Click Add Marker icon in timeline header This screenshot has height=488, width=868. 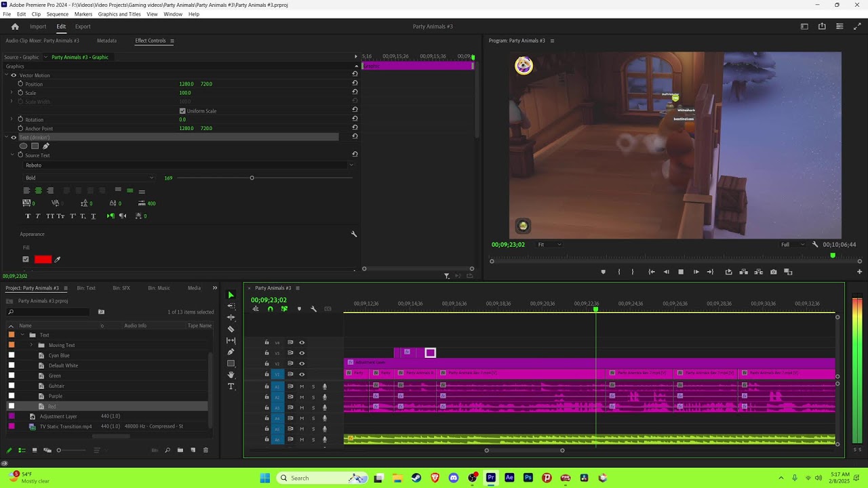(x=299, y=309)
